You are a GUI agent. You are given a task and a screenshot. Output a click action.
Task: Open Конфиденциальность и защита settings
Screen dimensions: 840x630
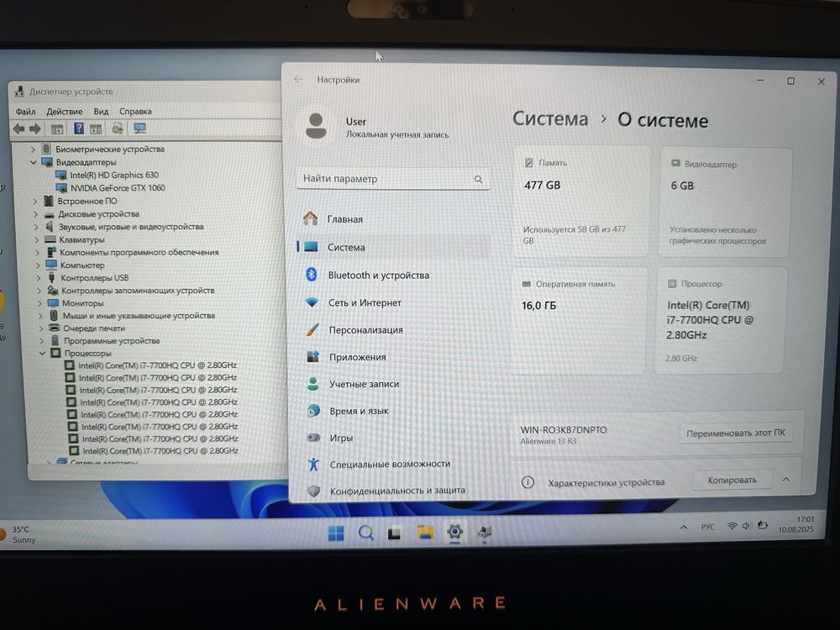[x=397, y=491]
